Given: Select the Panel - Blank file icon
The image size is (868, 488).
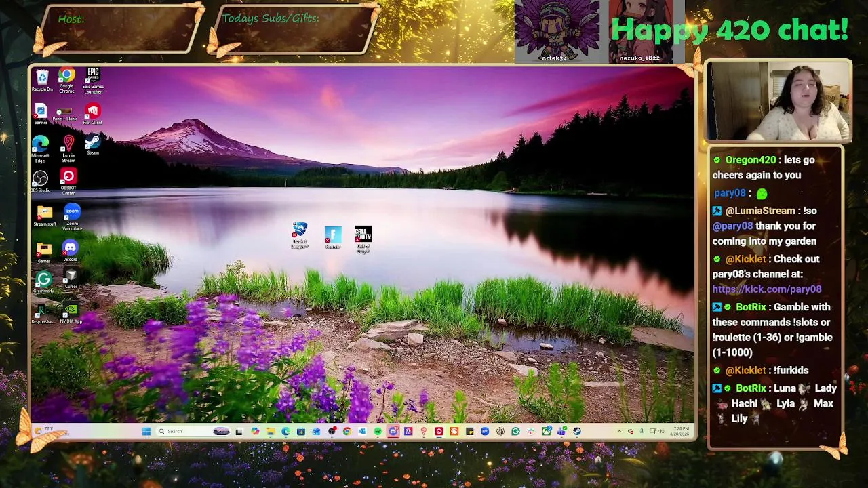Looking at the screenshot, I should tap(64, 114).
